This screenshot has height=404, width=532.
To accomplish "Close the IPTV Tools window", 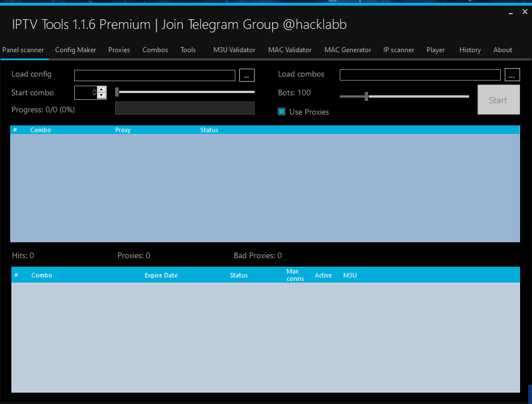I will [x=524, y=12].
